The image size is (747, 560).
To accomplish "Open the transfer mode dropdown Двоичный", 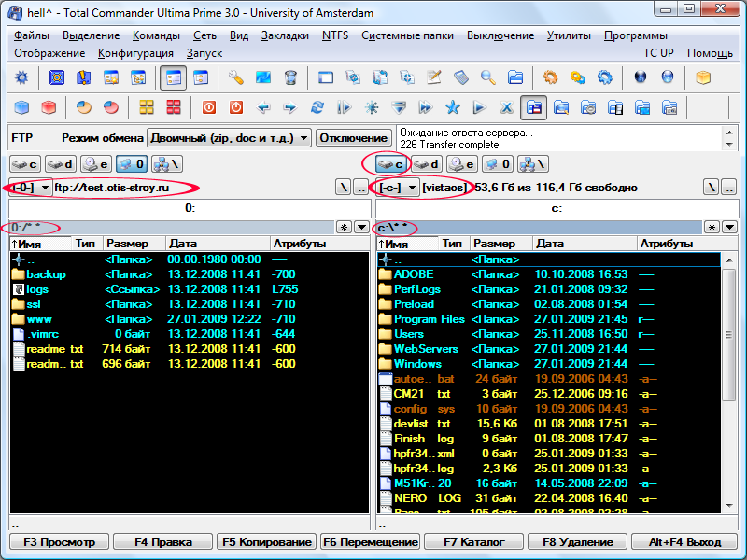I will pyautogui.click(x=229, y=138).
